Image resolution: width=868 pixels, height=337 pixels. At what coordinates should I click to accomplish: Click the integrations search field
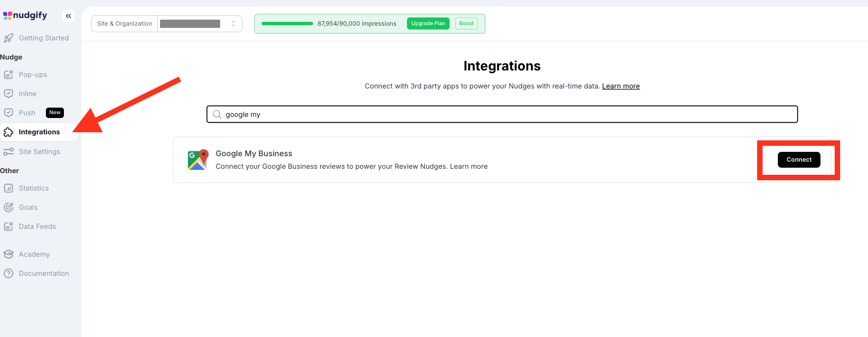click(502, 114)
